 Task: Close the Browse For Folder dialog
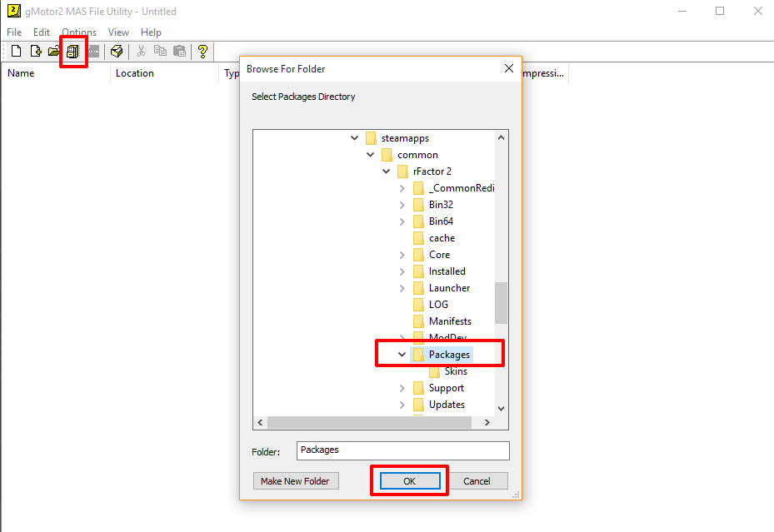(509, 68)
